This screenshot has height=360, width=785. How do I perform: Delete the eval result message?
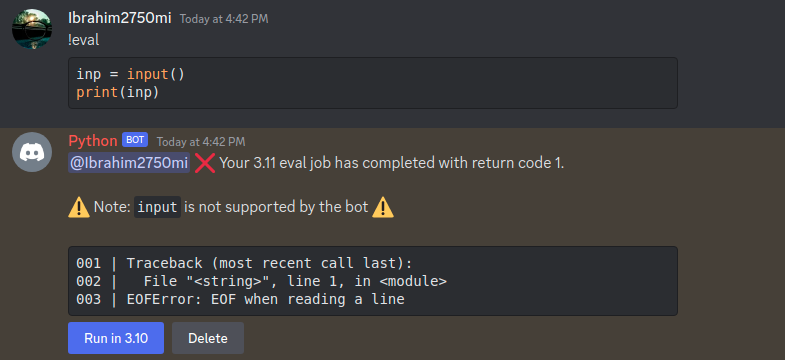(x=208, y=338)
